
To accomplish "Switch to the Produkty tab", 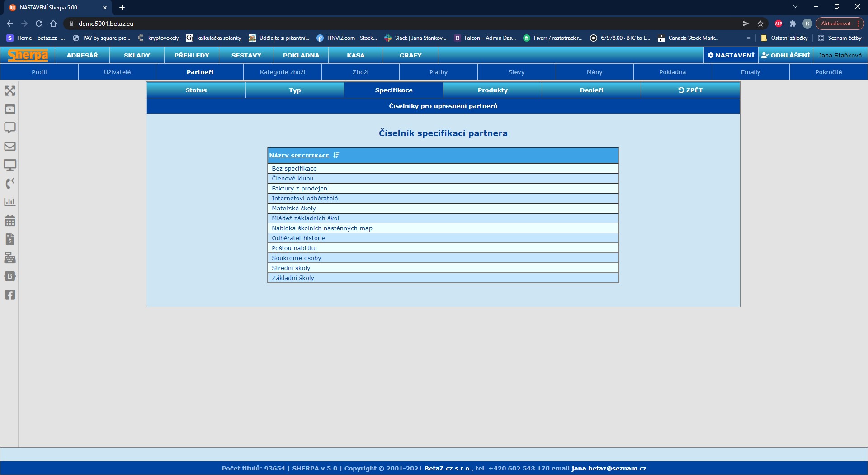I will coord(492,90).
